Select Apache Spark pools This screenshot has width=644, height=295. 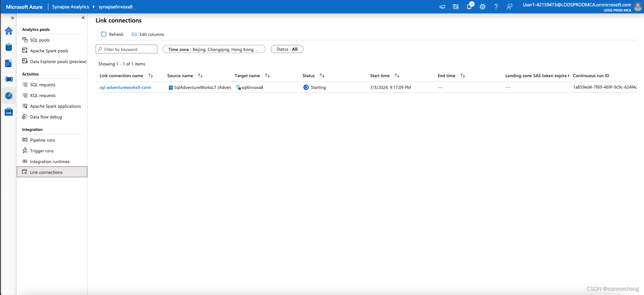49,51
